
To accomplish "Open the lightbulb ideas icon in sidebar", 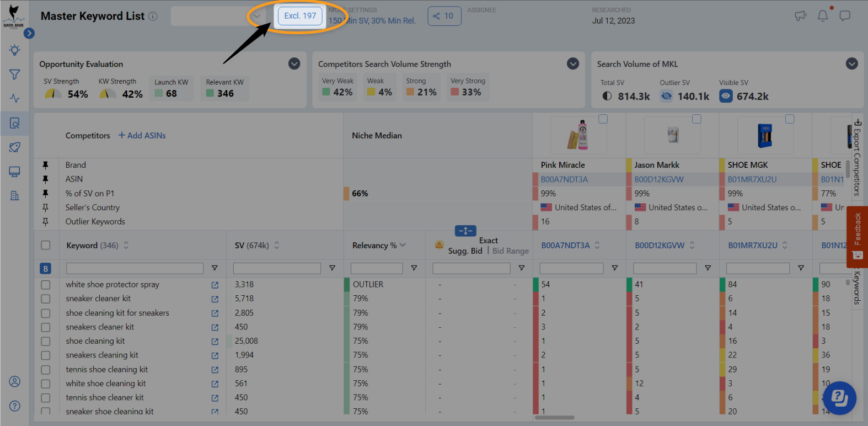I will (15, 50).
